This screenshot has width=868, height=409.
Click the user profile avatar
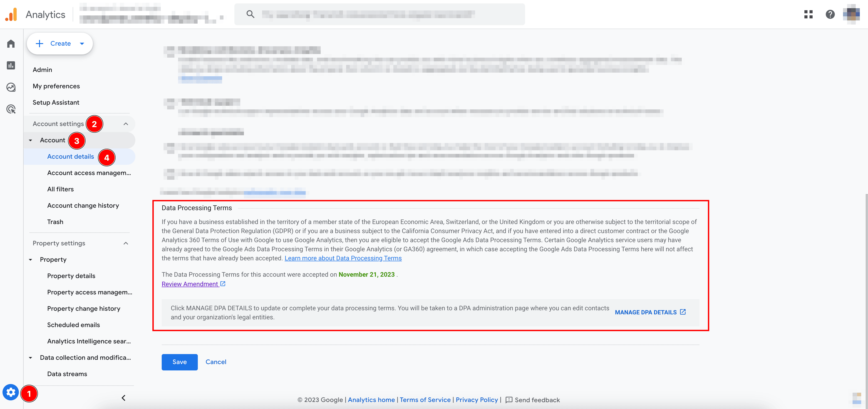click(851, 14)
